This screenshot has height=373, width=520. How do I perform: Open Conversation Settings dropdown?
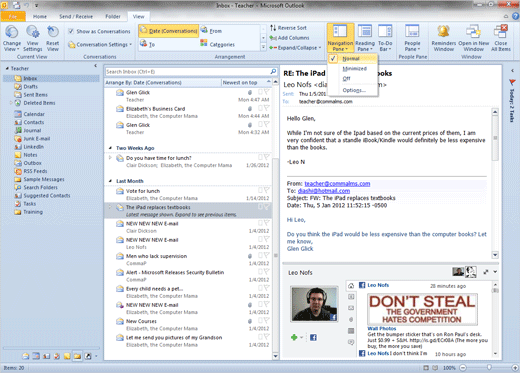click(x=100, y=44)
